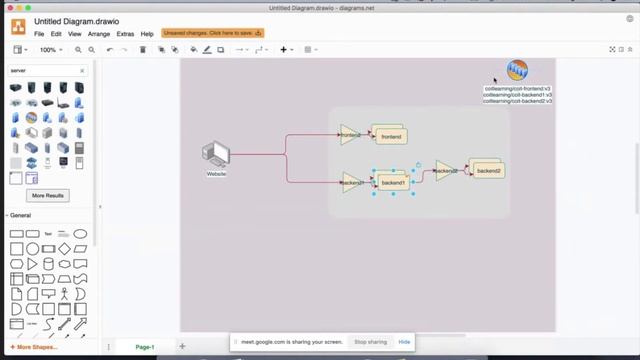Select the parallelogram shape in General

click(x=80, y=249)
